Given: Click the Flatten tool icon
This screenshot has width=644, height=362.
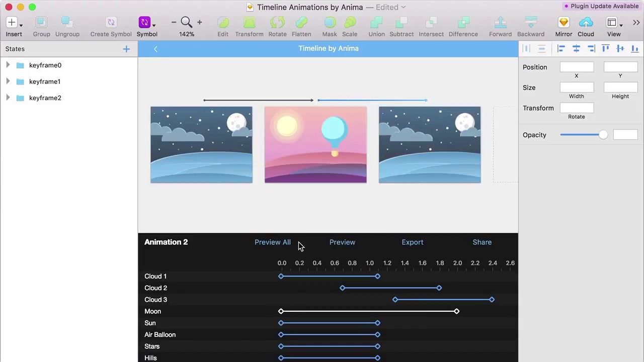Looking at the screenshot, I should pos(301,22).
